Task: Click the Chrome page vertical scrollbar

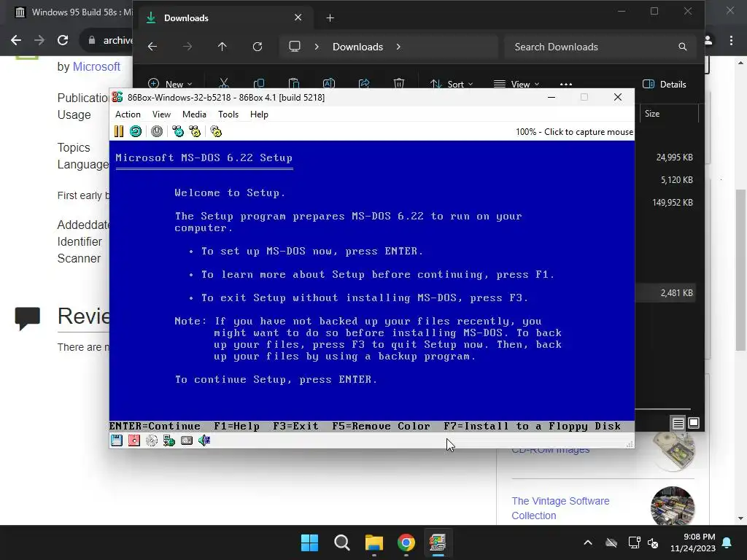Action: (x=740, y=269)
